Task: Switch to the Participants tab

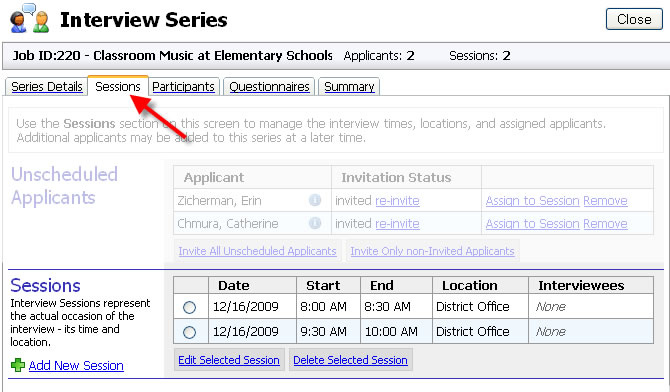Action: point(183,87)
